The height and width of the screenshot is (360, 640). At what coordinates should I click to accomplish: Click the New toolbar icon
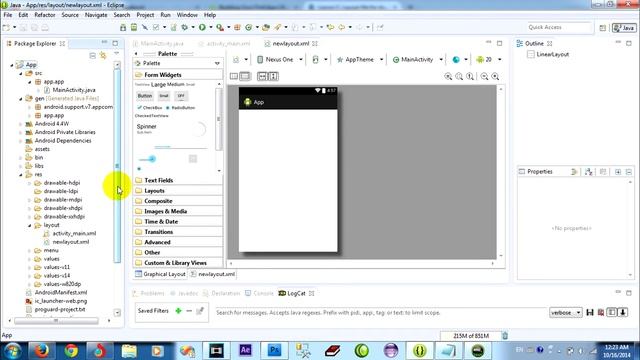click(x=6, y=27)
